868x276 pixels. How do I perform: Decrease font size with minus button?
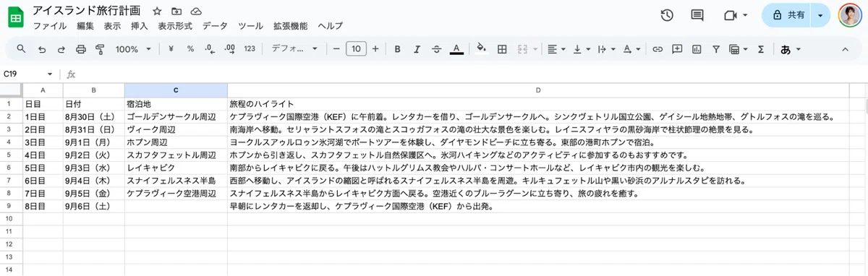pyautogui.click(x=336, y=49)
